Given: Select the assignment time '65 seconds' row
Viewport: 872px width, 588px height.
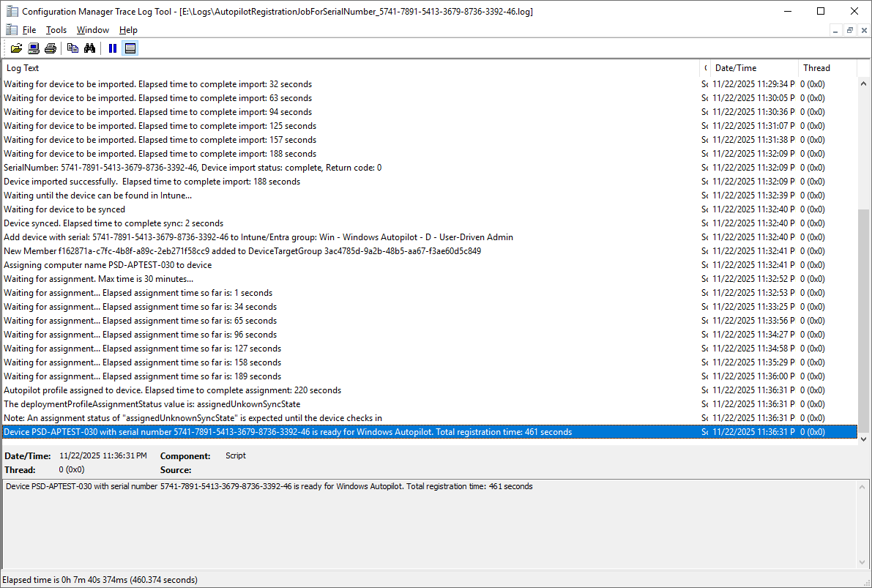Looking at the screenshot, I should click(x=429, y=321).
